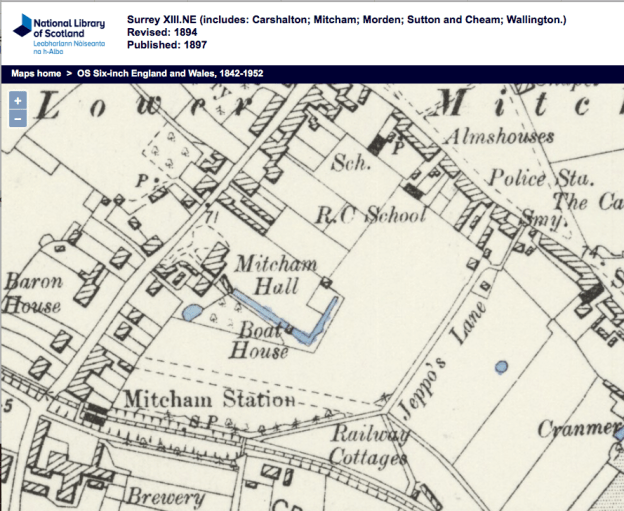Zoom out with the minus button
Screen dimensions: 624x511
pyautogui.click(x=17, y=119)
